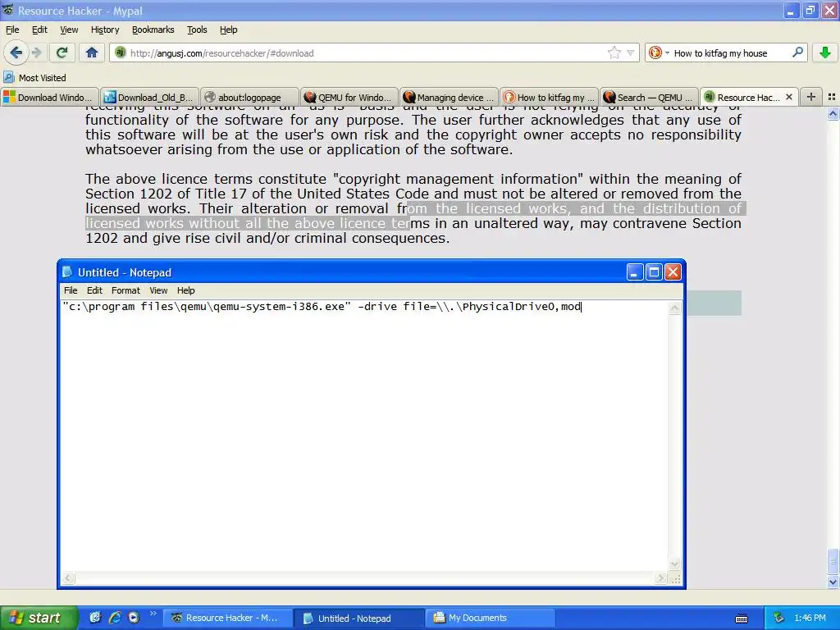The height and width of the screenshot is (630, 840).
Task: Click the site identity icon in URL bar
Action: point(120,52)
